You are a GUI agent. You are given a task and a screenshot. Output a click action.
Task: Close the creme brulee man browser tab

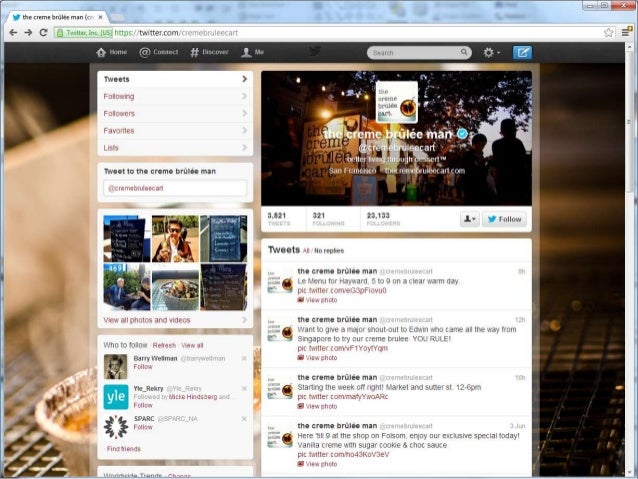coord(101,17)
